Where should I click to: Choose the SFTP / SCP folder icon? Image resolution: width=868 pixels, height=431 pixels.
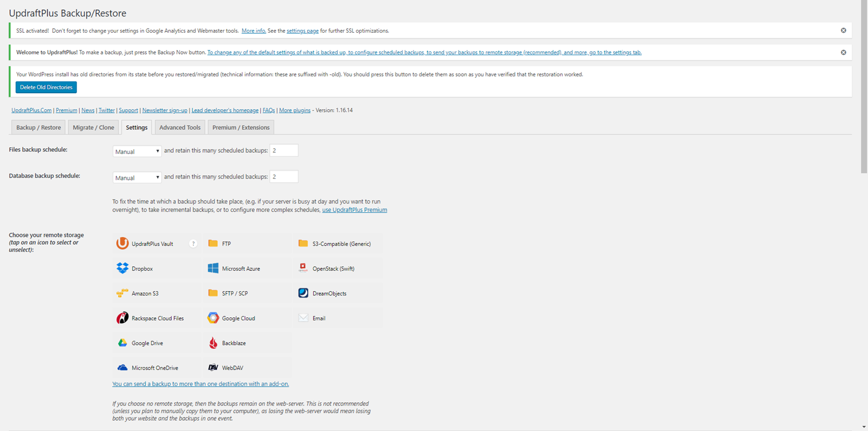pyautogui.click(x=213, y=293)
